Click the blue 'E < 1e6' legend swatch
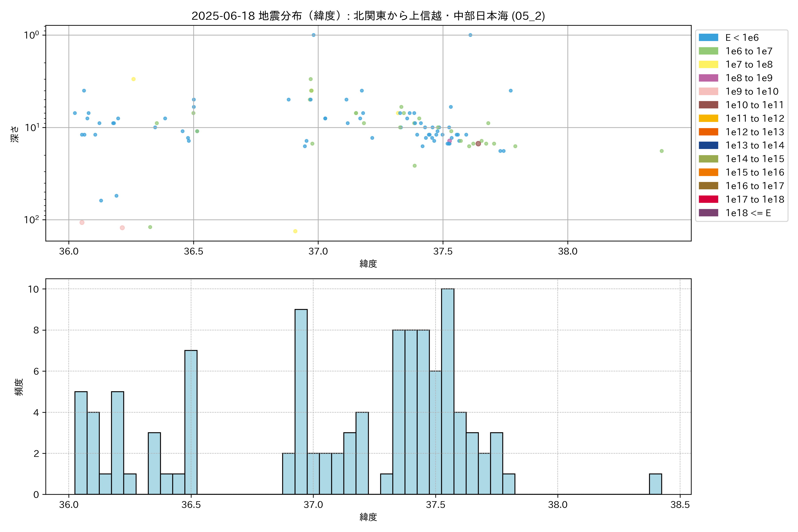Screen dimensions: 798x532 click(x=708, y=37)
